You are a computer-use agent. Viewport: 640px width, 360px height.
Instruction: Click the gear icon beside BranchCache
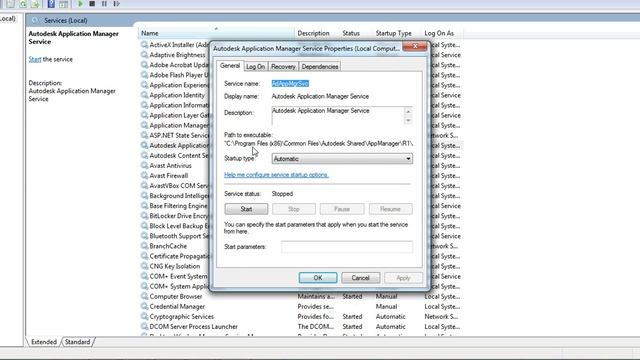pos(144,246)
